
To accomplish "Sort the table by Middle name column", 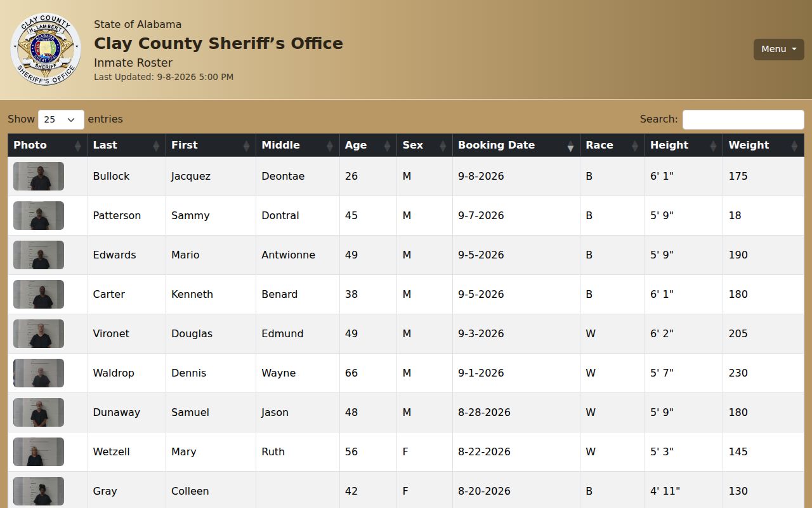I will click(x=298, y=145).
